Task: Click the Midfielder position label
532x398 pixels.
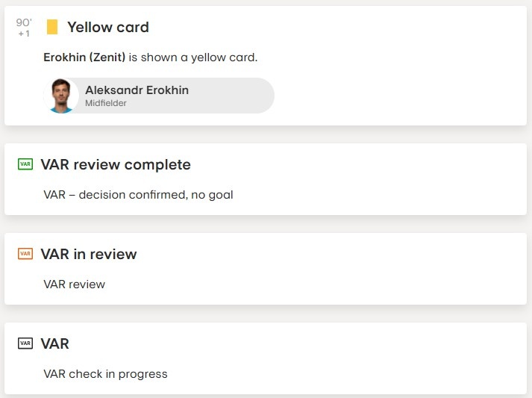Action: [105, 103]
